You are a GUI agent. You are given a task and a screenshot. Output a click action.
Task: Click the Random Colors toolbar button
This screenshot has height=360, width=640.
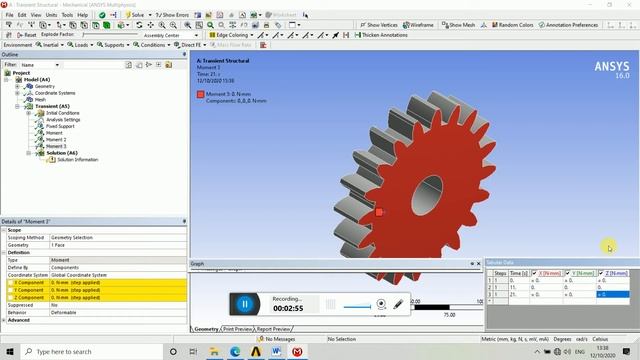513,25
